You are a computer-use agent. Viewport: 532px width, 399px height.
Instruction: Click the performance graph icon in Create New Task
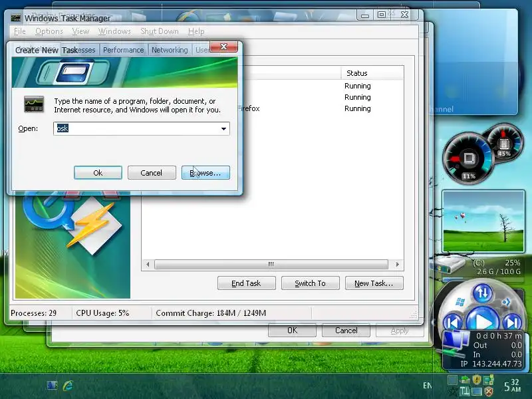tap(34, 104)
